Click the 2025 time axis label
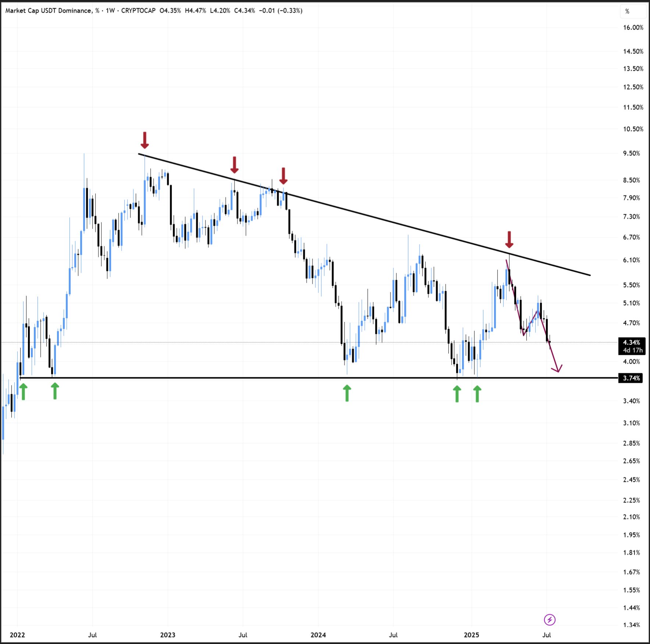This screenshot has width=650, height=644. (472, 635)
